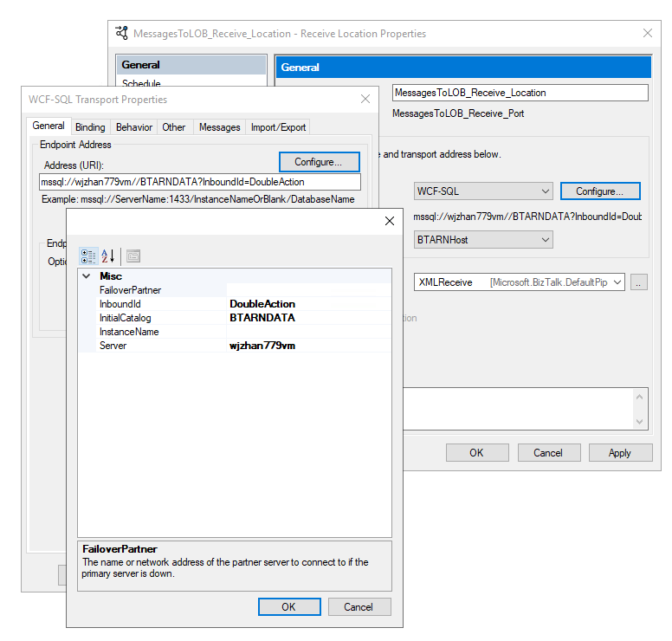Select the InstanceName property row
This screenshot has height=641, width=672.
235,332
